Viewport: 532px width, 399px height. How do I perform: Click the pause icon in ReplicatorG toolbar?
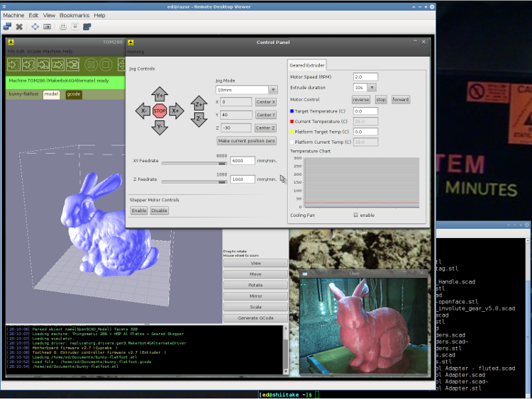(92, 65)
